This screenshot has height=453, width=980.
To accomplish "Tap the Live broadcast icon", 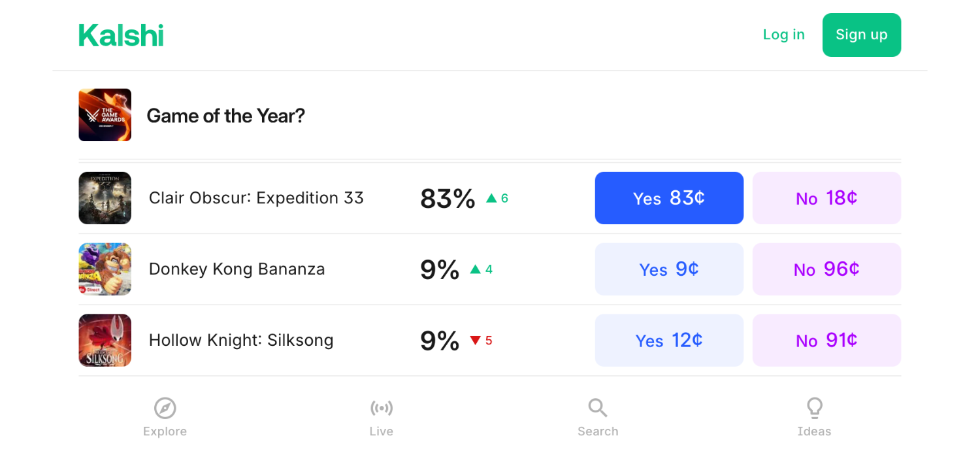I will click(382, 409).
